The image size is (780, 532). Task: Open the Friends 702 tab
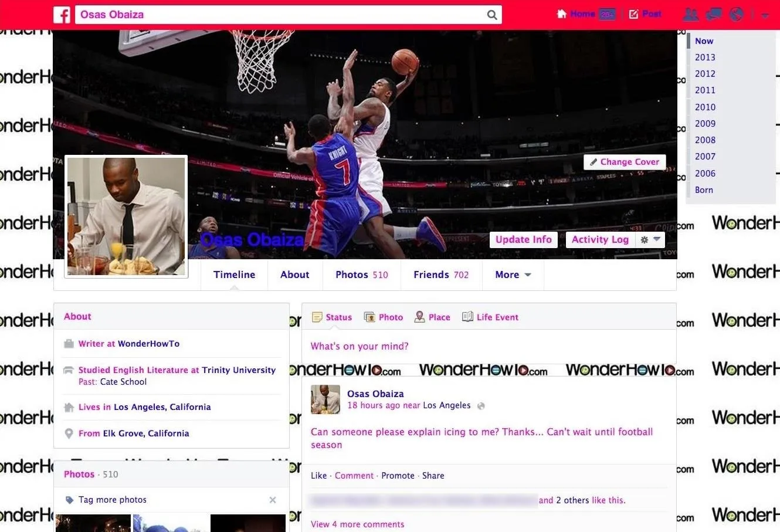pos(441,275)
